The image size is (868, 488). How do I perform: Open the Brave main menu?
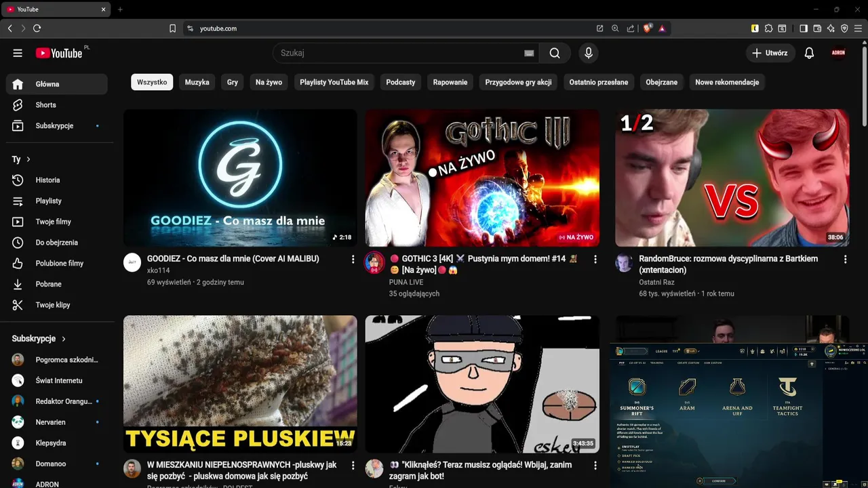point(859,28)
